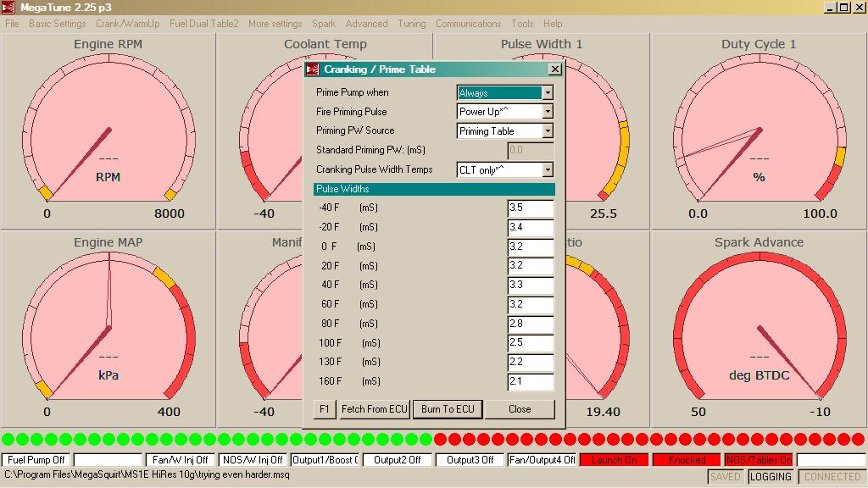Click the Cranking / Prime Table dialog icon
Viewport: 868px width, 488px height.
tap(313, 69)
